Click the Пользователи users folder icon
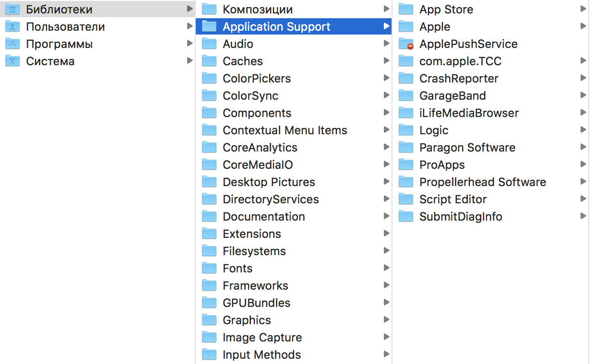 (12, 26)
